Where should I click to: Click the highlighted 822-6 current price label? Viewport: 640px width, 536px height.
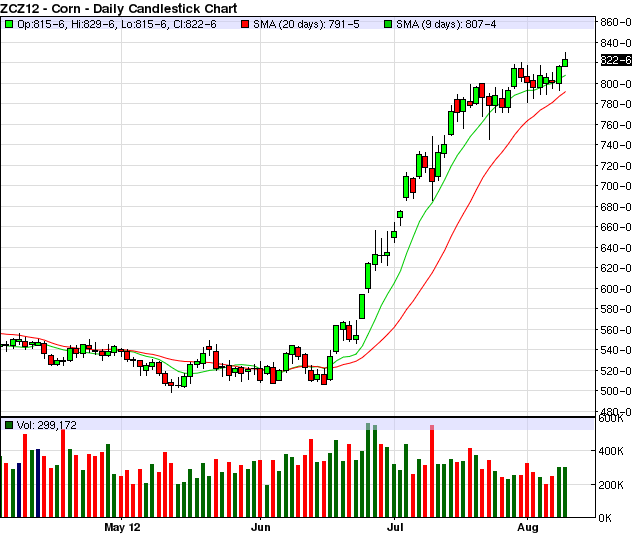pos(616,60)
